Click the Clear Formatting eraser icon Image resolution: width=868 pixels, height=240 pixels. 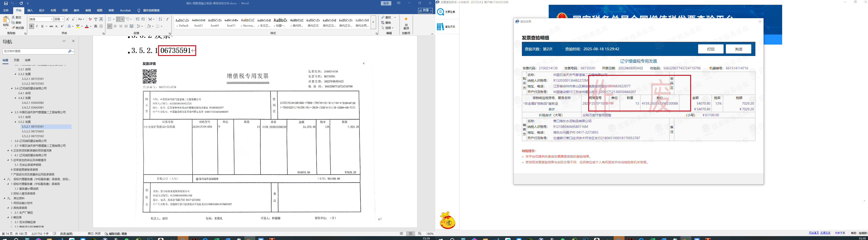coord(90,19)
